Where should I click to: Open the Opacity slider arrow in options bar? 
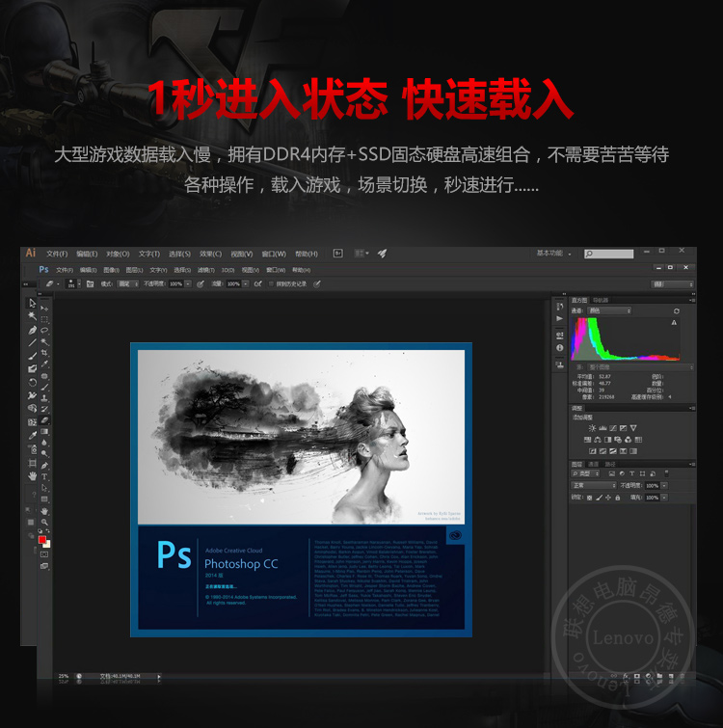(x=188, y=283)
